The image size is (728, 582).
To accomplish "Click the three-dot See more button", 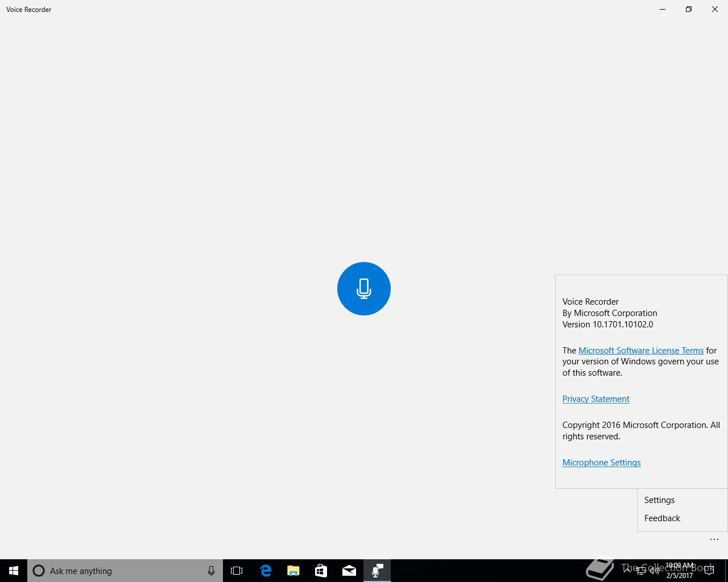I will 714,539.
